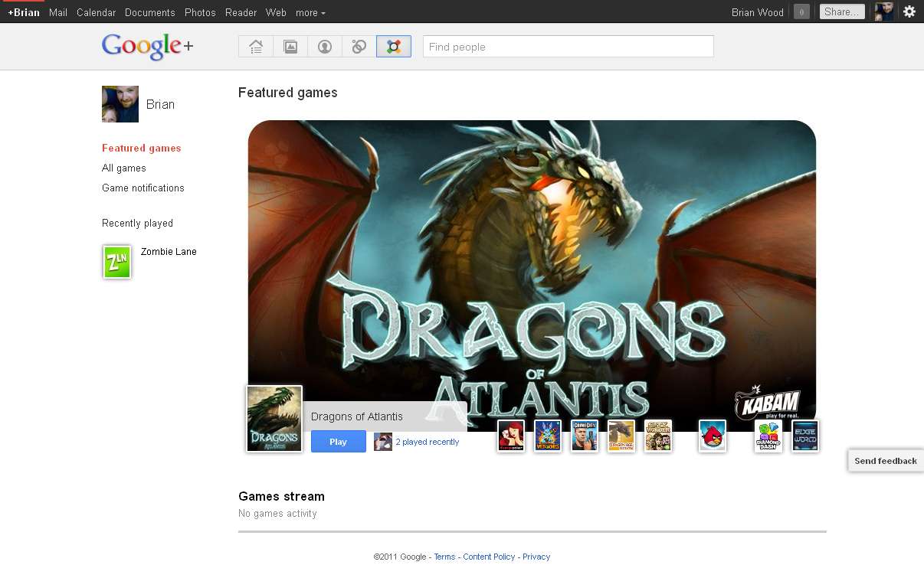Click Brian's sidebar profile photo
This screenshot has width=924, height=565.
pos(120,104)
